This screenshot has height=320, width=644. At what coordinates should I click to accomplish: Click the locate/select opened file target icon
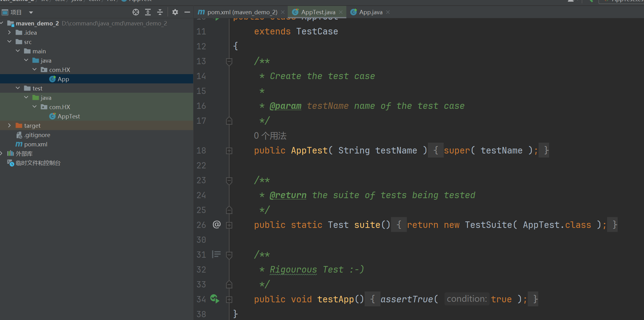136,12
